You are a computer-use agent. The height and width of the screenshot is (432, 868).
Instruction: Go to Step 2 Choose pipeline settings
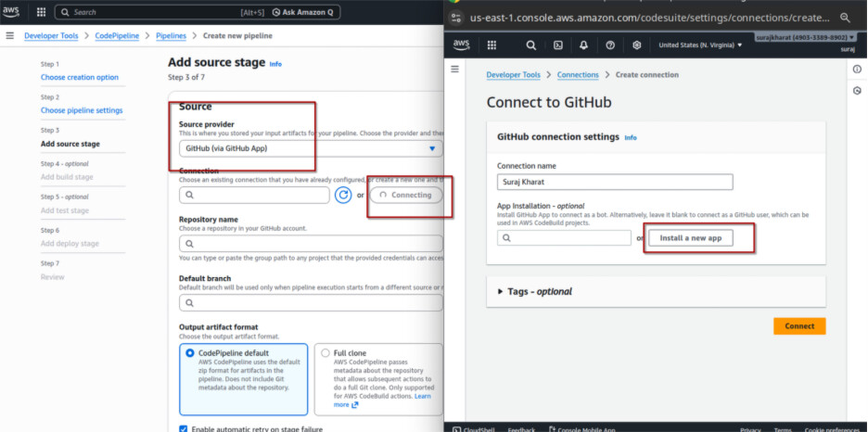pos(82,110)
